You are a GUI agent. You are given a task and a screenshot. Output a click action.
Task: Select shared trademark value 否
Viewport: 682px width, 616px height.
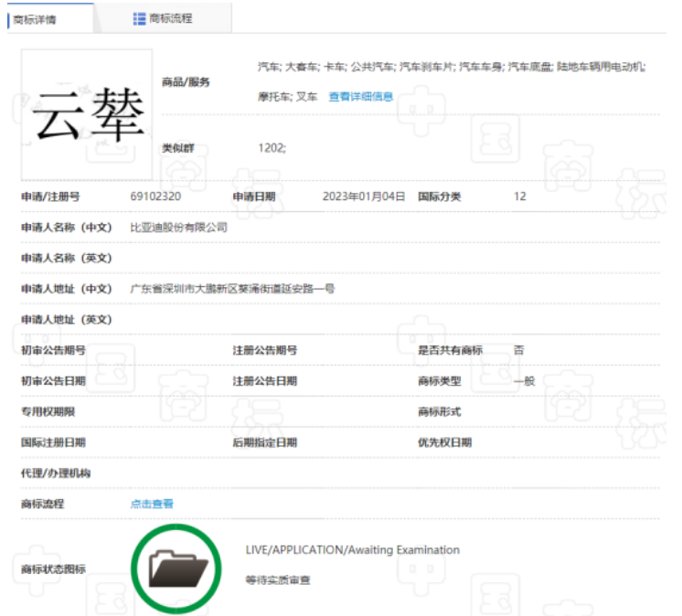click(x=519, y=350)
